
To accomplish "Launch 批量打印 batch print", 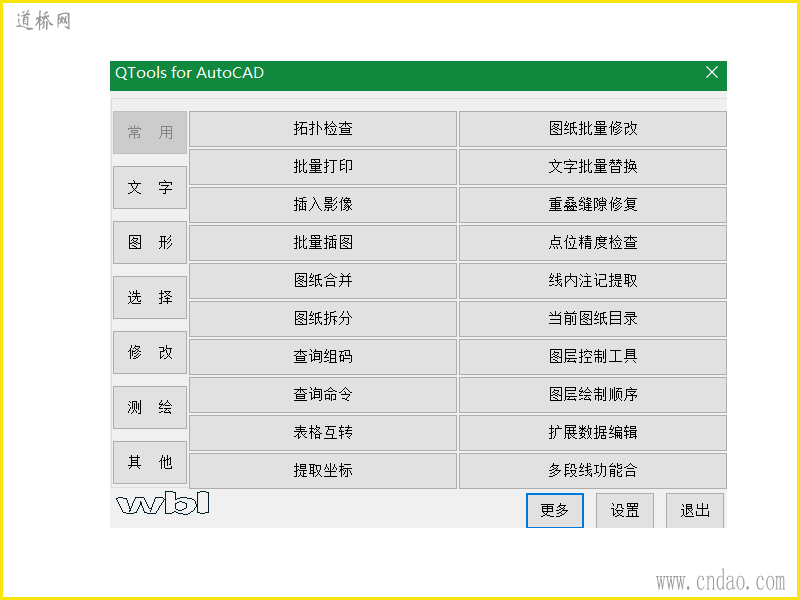I will (x=323, y=167).
